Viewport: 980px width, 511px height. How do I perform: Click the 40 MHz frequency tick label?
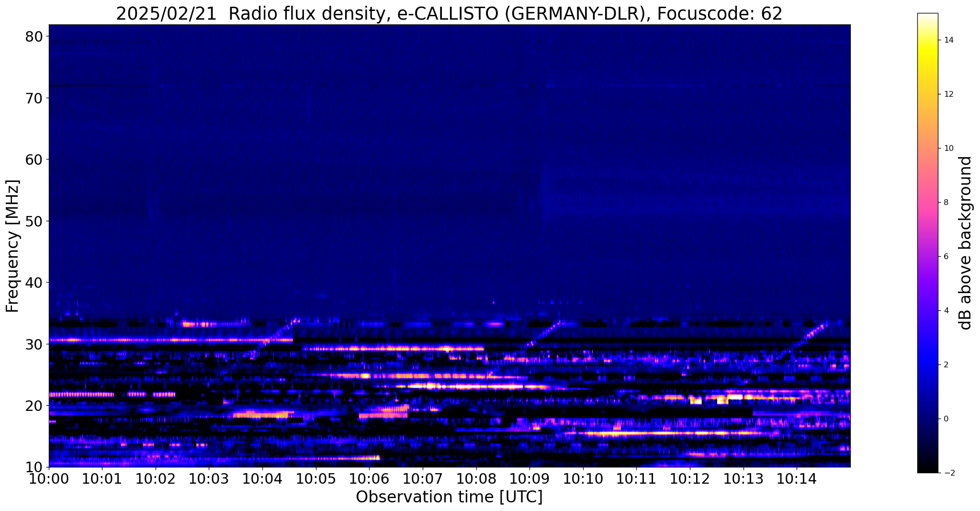(34, 283)
